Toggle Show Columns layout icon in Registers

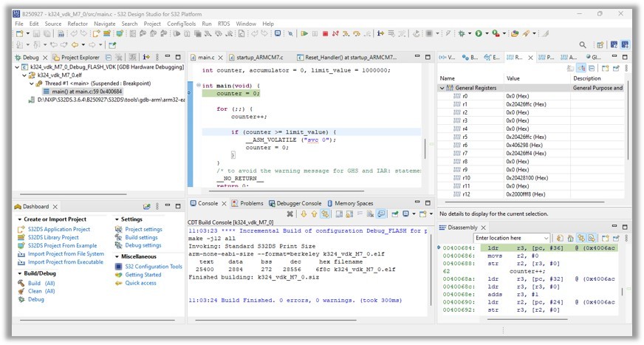[581, 68]
